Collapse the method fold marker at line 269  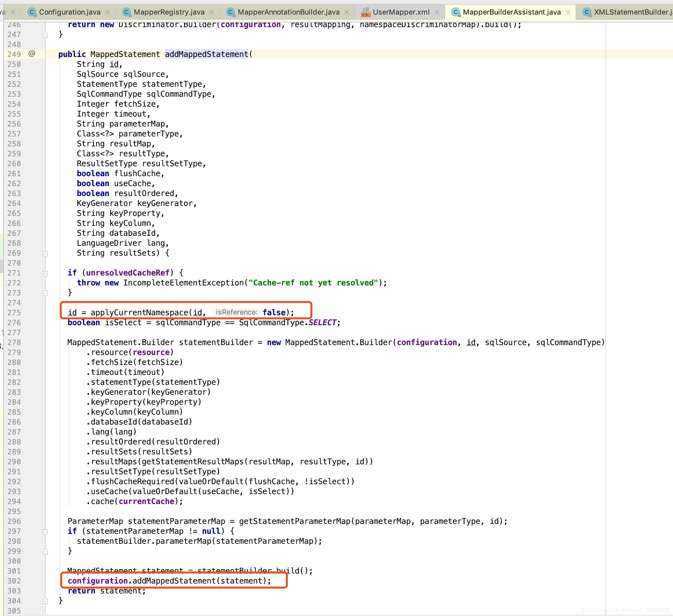click(x=45, y=254)
